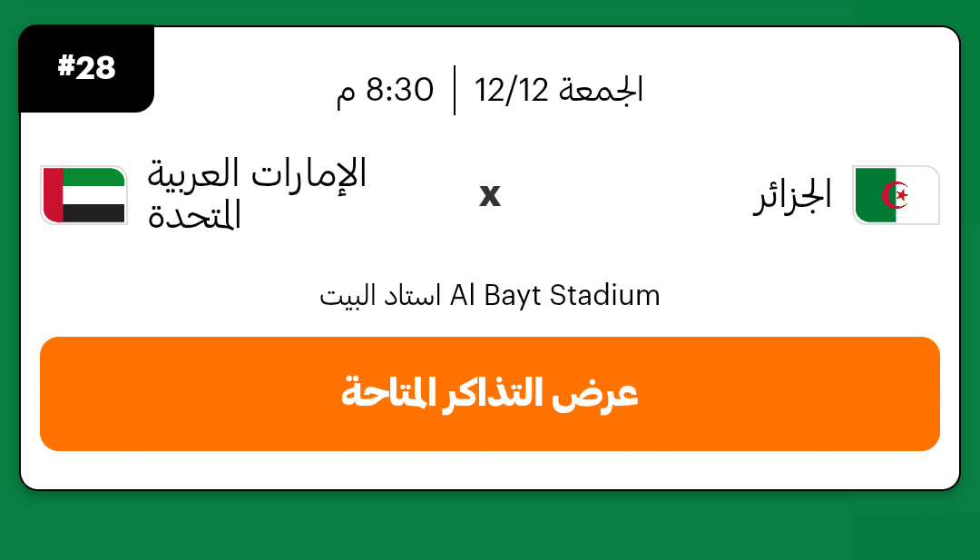Click the United Arab Emirates flag icon

click(83, 195)
